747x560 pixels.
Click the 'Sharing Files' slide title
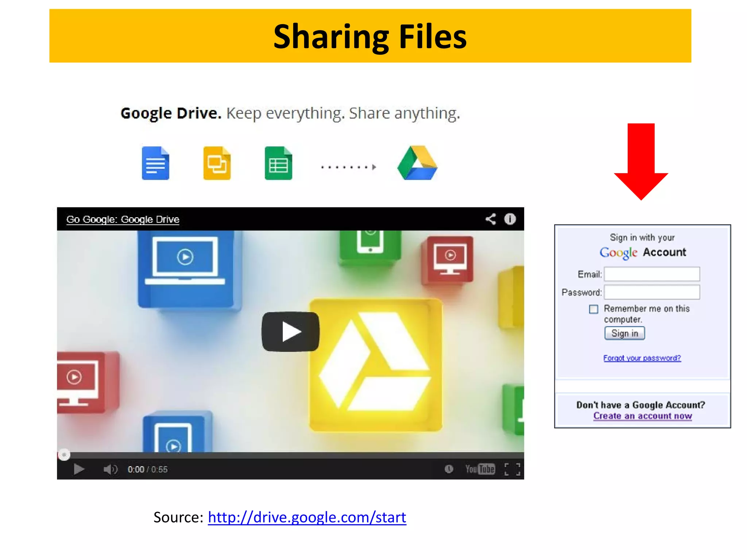(370, 36)
